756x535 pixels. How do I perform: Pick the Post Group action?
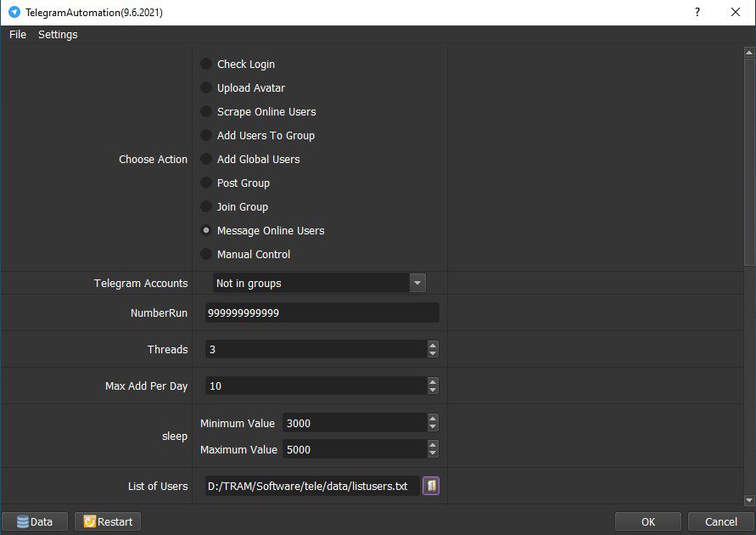235,183
